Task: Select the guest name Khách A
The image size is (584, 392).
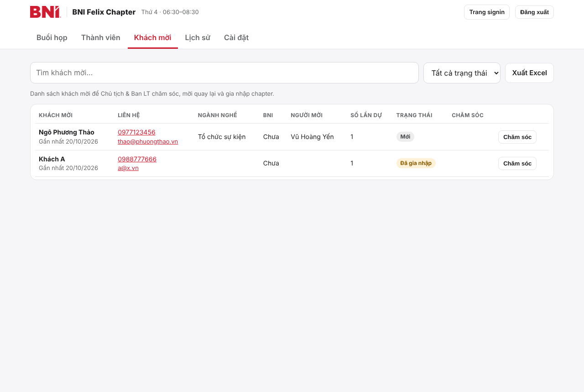Action: [x=52, y=159]
